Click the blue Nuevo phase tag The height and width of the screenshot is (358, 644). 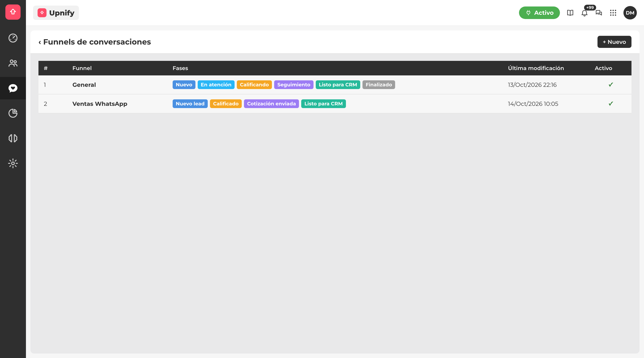click(x=184, y=85)
